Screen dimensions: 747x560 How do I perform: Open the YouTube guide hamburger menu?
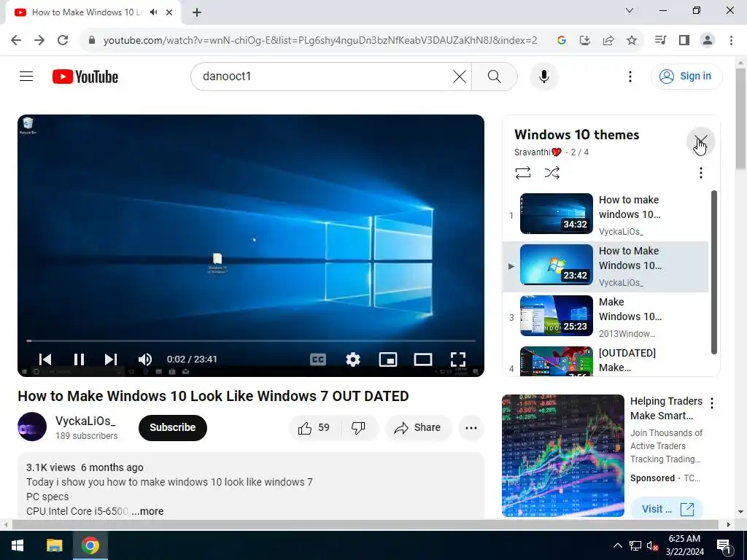click(26, 76)
